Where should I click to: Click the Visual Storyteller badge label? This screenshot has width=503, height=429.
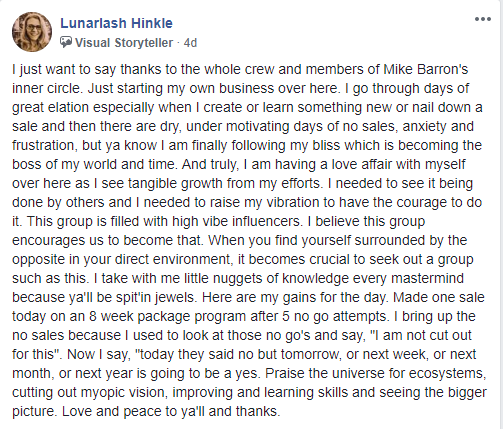click(124, 43)
